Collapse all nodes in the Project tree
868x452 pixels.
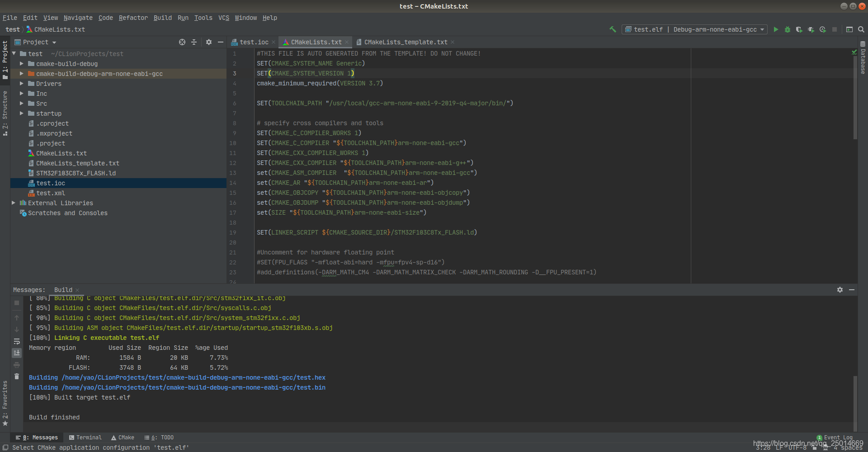click(x=194, y=42)
